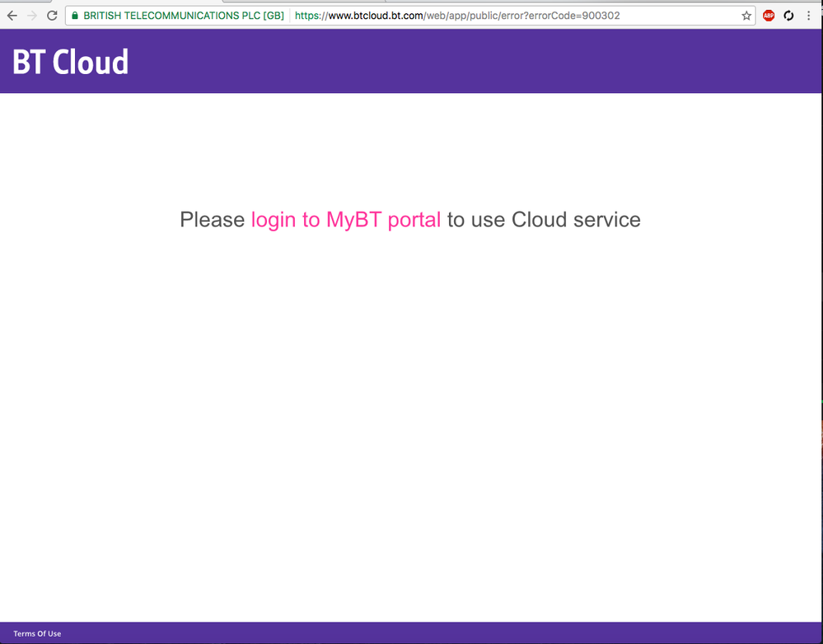Click the 'Please' text in message
The image size is (823, 644).
pos(212,219)
